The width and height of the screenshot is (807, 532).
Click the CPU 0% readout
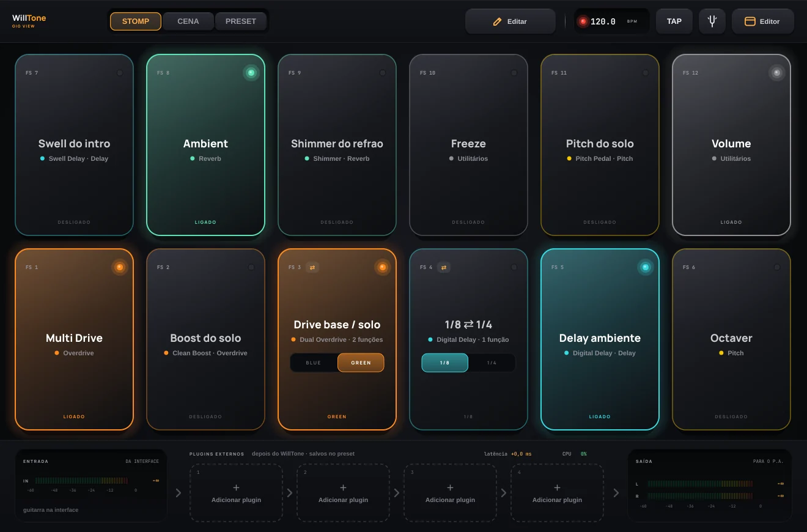point(575,454)
